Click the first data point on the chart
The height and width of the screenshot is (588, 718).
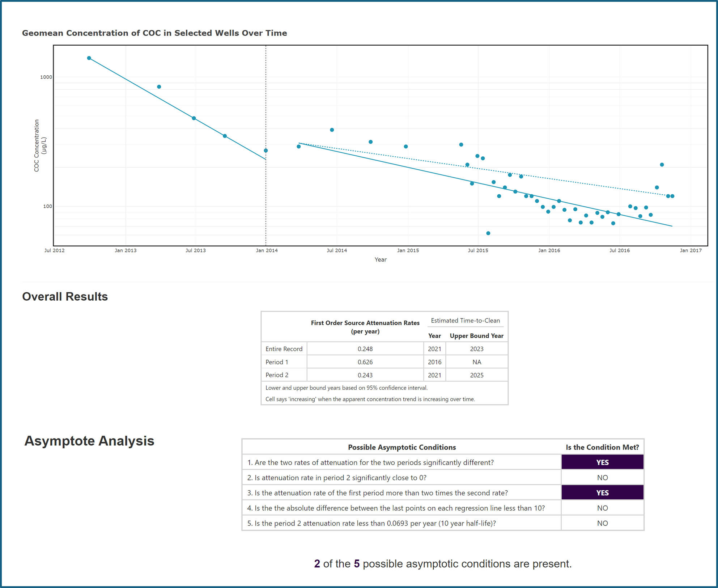(89, 58)
